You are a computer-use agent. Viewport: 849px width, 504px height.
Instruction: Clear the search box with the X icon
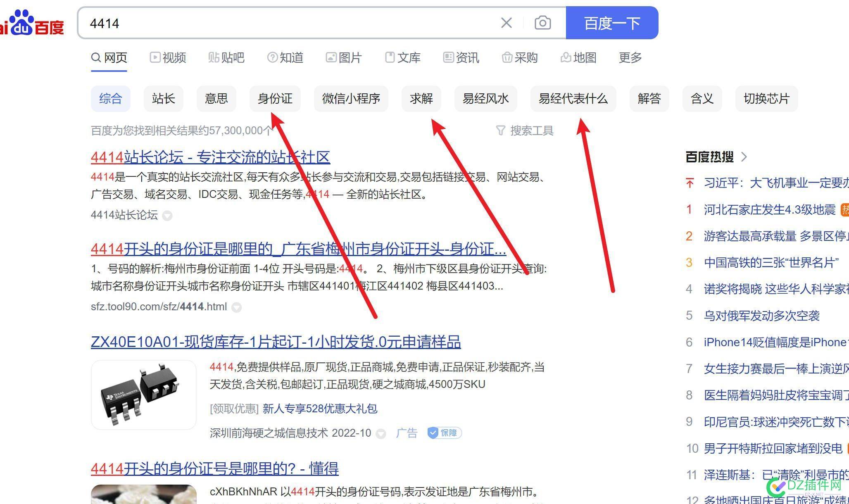point(507,23)
